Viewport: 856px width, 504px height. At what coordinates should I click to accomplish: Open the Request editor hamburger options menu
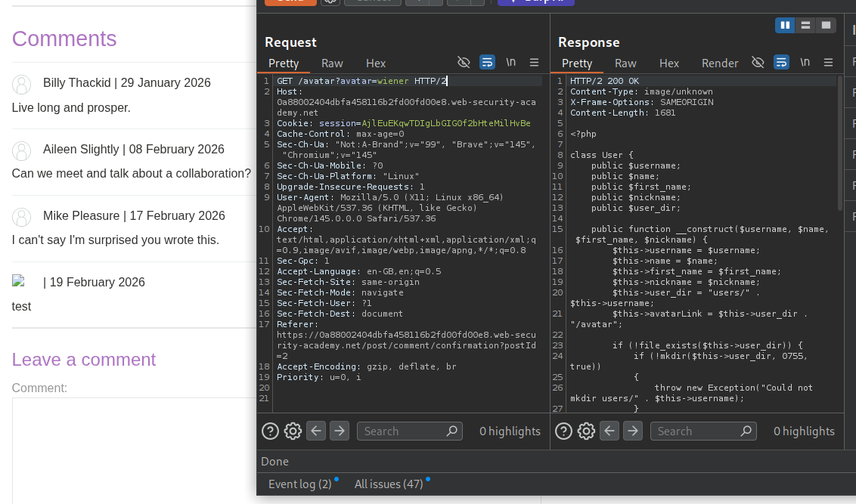(x=534, y=63)
